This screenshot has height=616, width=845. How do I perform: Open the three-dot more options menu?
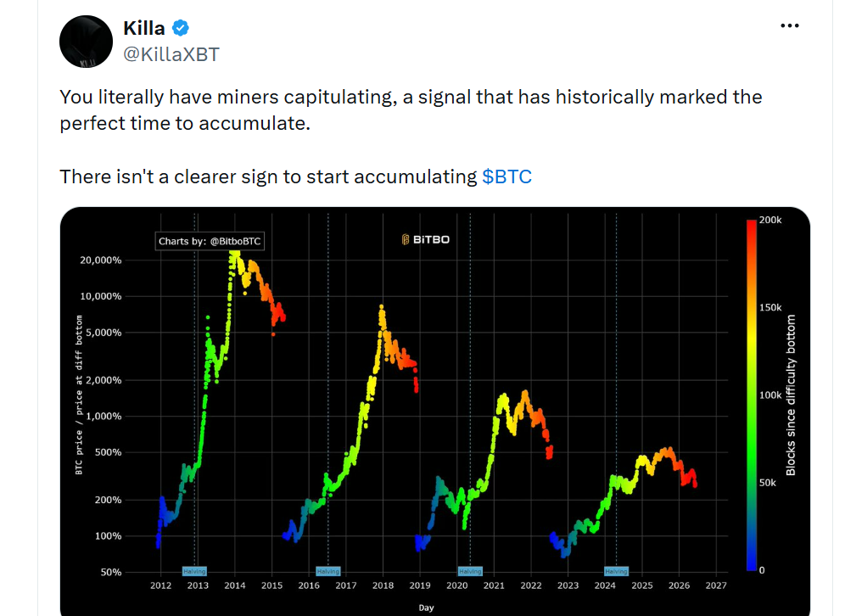pyautogui.click(x=790, y=25)
